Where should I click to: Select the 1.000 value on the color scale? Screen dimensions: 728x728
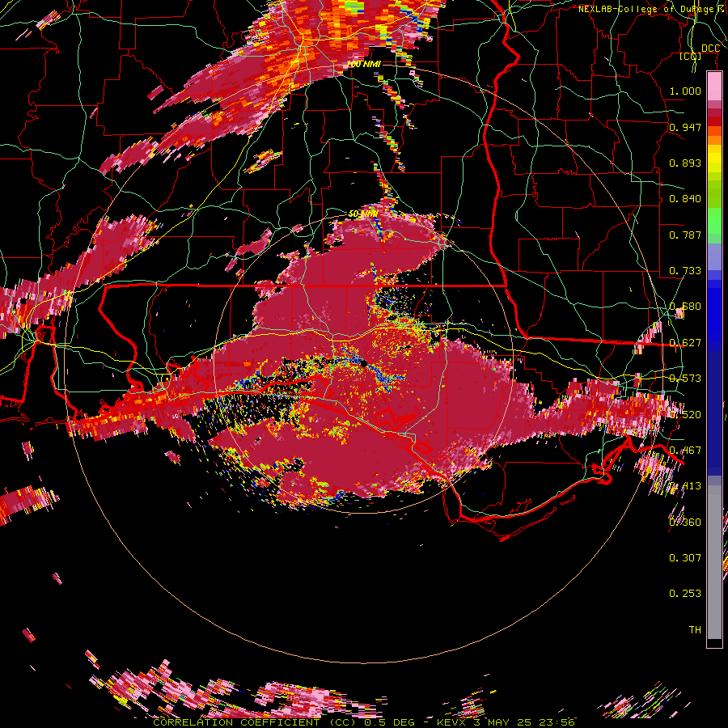[x=685, y=91]
